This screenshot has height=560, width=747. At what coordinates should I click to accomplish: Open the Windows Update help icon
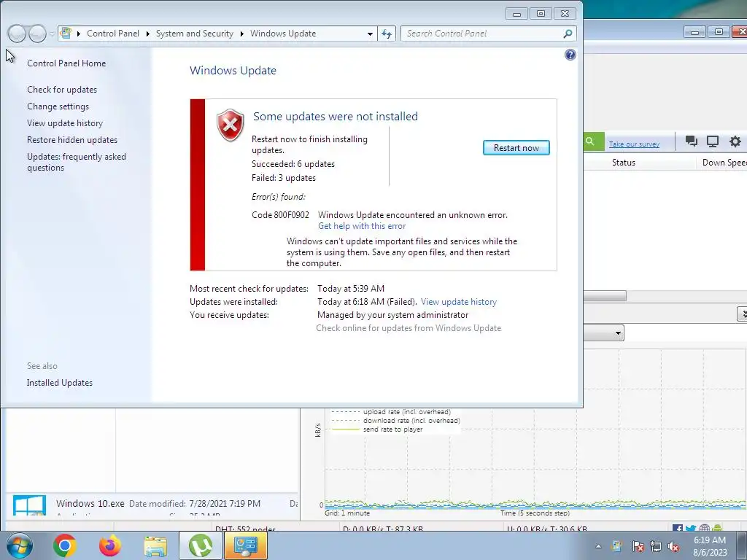[x=570, y=55]
